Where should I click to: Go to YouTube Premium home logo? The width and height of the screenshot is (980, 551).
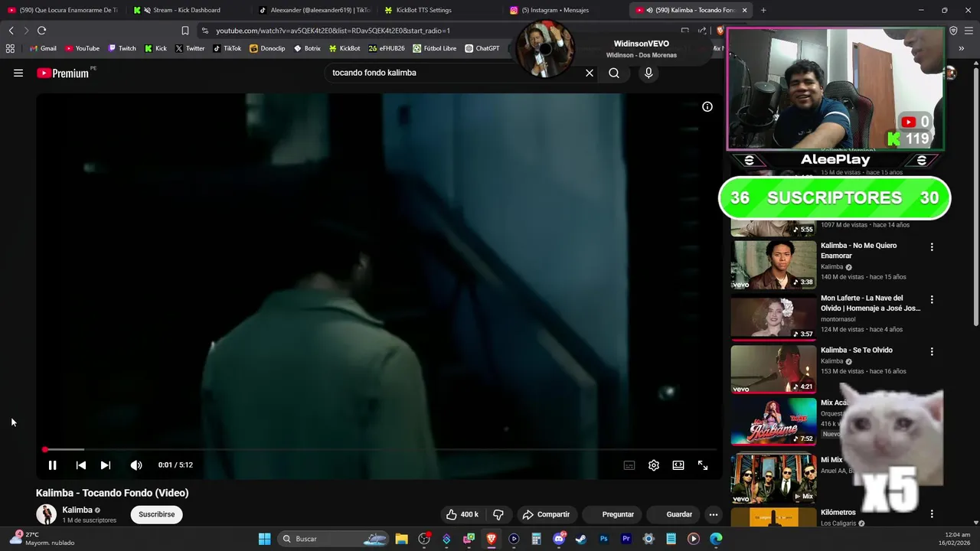[63, 73]
